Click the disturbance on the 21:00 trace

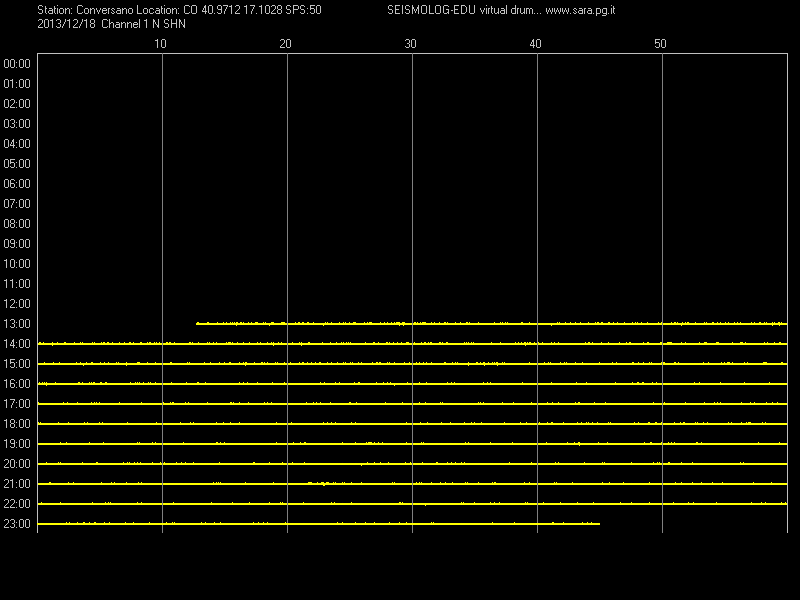[323, 483]
